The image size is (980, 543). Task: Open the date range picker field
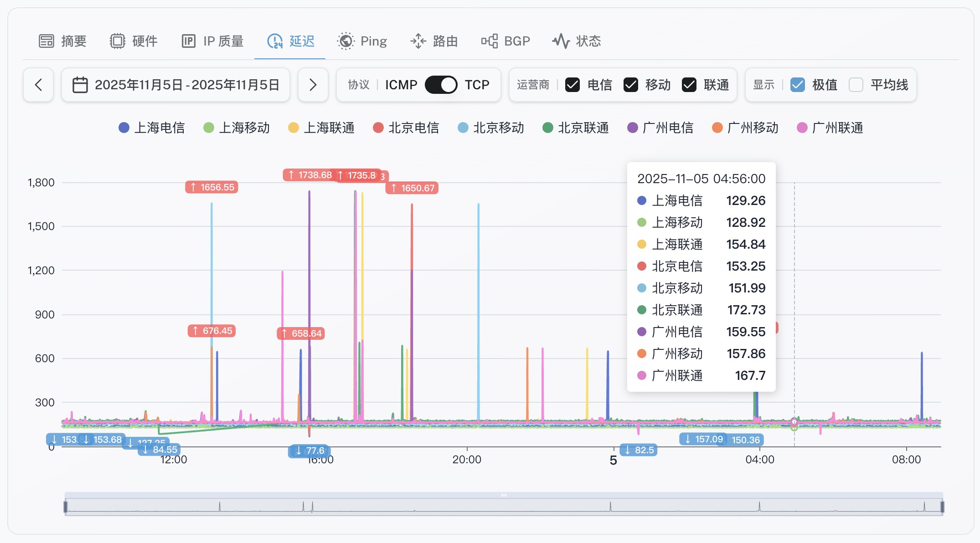point(187,85)
